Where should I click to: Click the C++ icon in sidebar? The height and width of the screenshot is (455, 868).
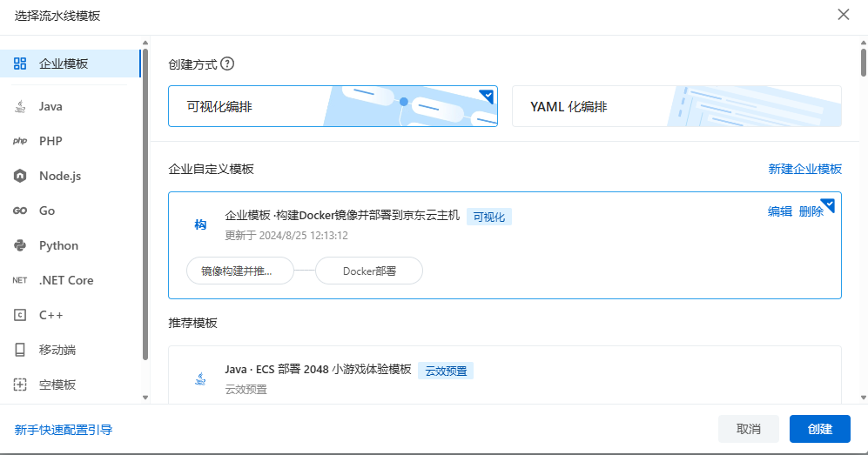(20, 315)
